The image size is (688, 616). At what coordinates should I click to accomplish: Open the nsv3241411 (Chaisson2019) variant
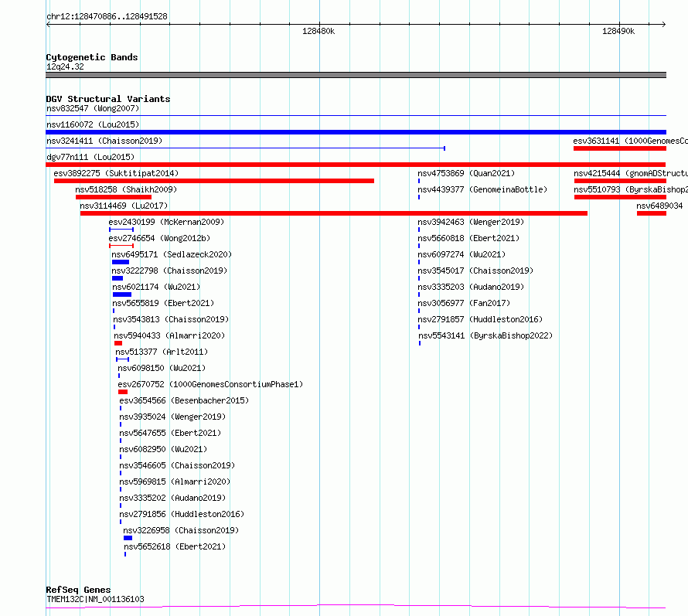coord(104,141)
